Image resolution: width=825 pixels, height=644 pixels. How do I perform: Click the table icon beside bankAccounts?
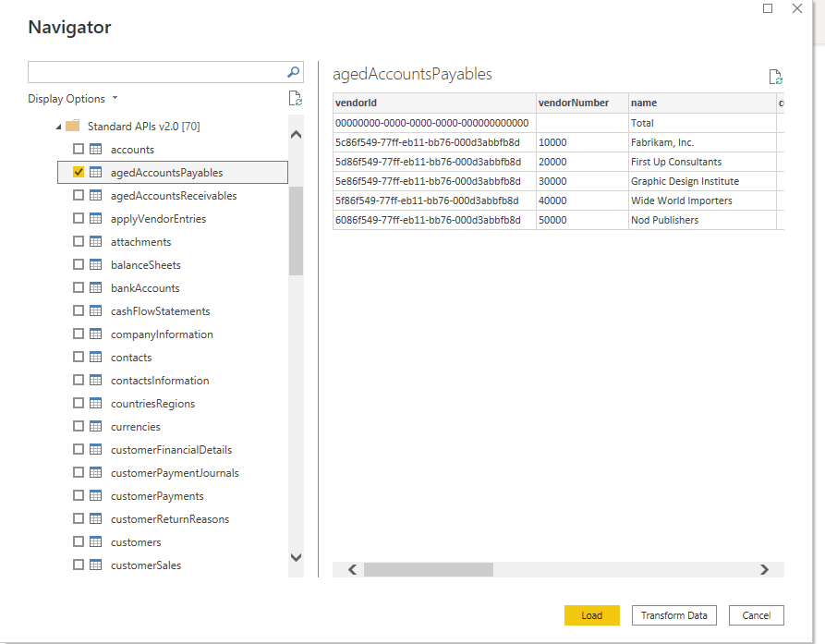96,287
